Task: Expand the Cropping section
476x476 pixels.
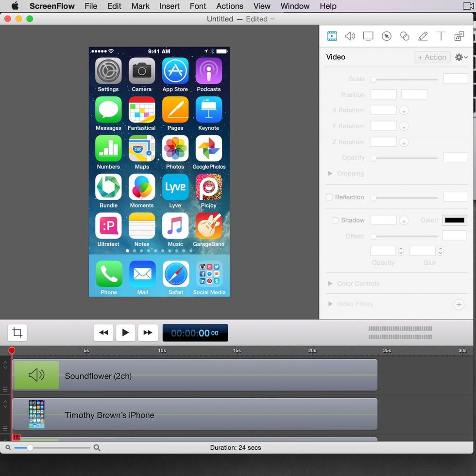Action: pyautogui.click(x=330, y=173)
